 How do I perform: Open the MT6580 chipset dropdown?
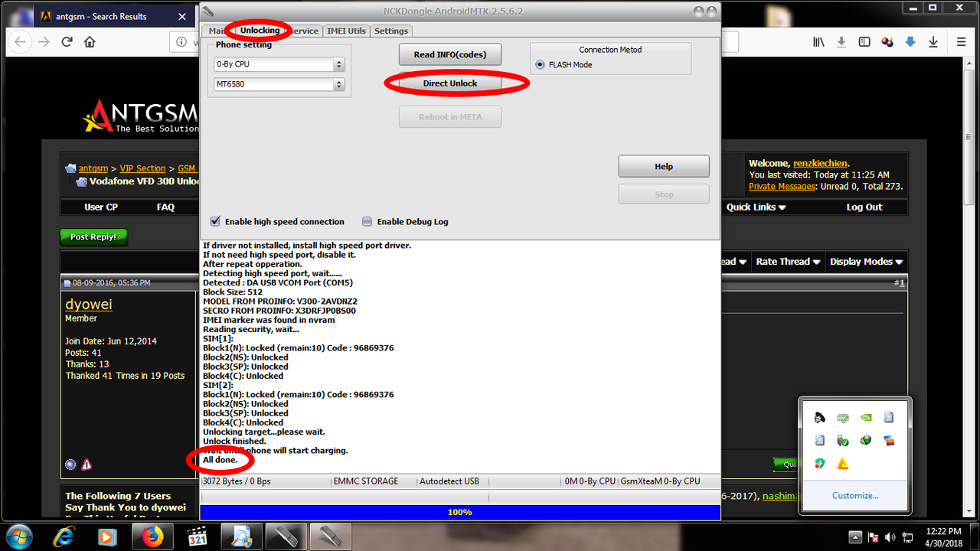click(338, 84)
